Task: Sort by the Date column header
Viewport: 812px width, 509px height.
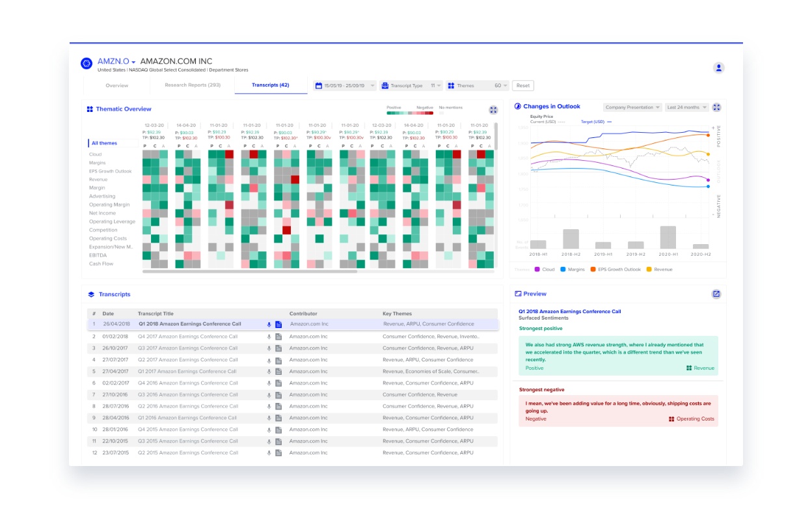Action: tap(108, 314)
